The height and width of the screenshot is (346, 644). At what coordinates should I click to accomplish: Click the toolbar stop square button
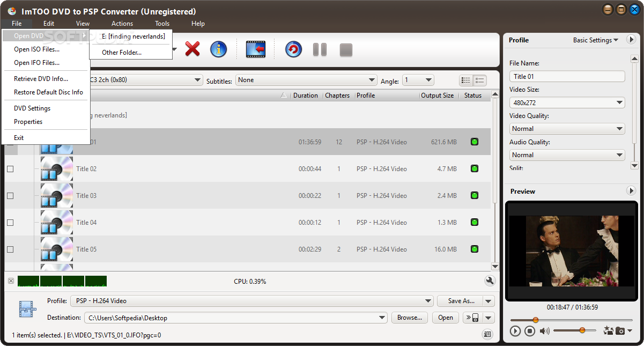tap(346, 50)
